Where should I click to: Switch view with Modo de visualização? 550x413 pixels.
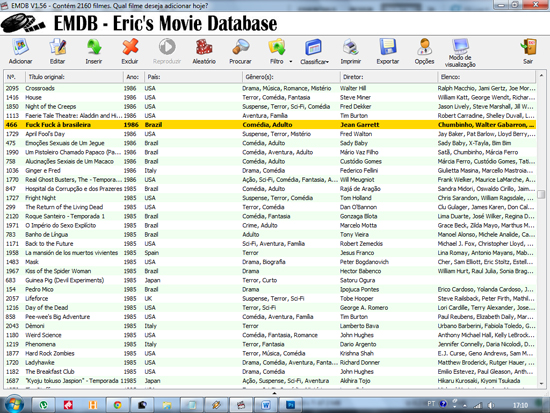(x=460, y=53)
